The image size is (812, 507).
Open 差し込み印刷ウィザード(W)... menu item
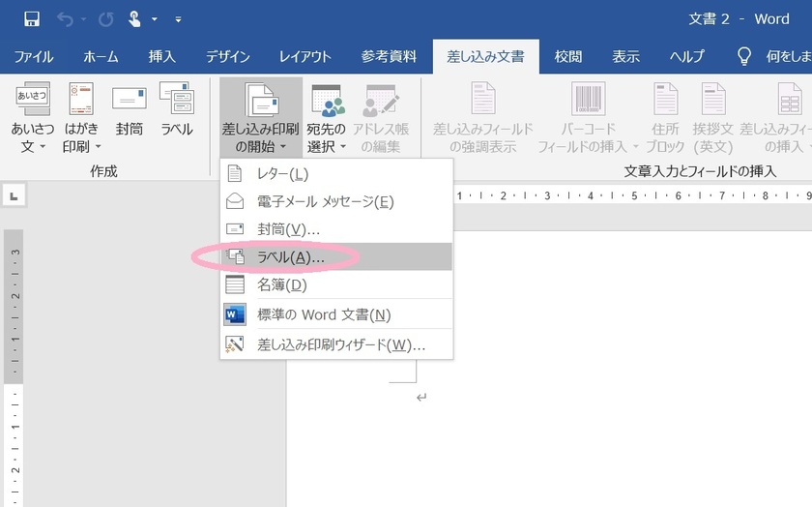[336, 344]
